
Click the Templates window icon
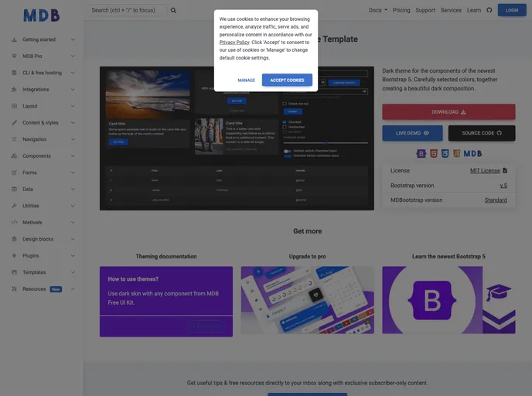tap(14, 272)
